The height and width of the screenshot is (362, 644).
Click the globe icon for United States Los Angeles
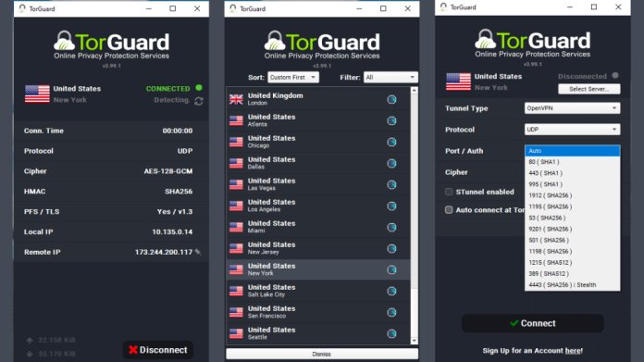pyautogui.click(x=391, y=206)
